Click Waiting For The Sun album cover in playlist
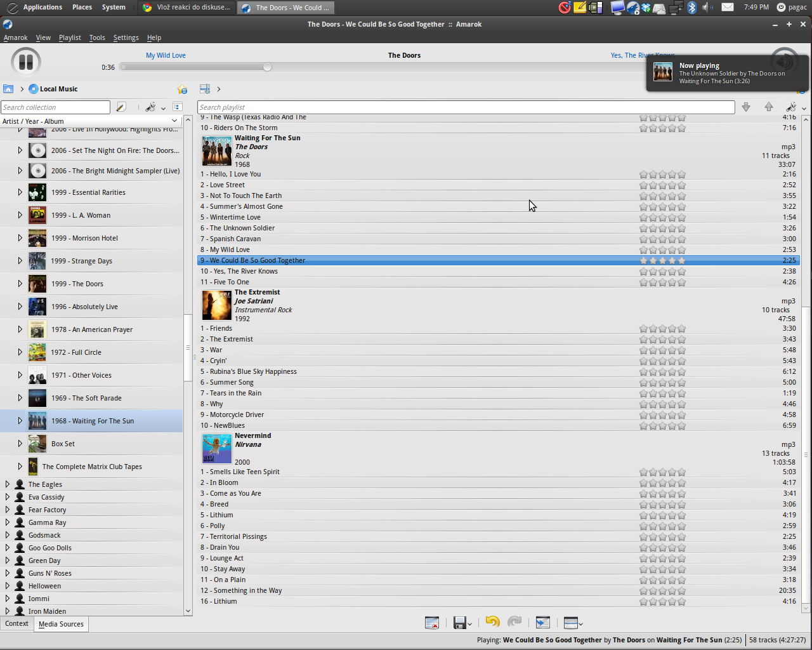 point(217,151)
